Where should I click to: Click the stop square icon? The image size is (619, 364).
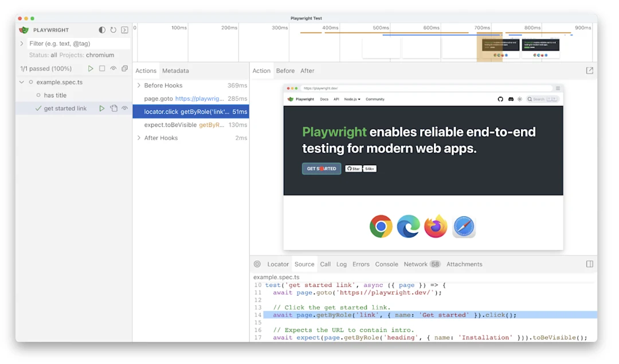pos(102,68)
